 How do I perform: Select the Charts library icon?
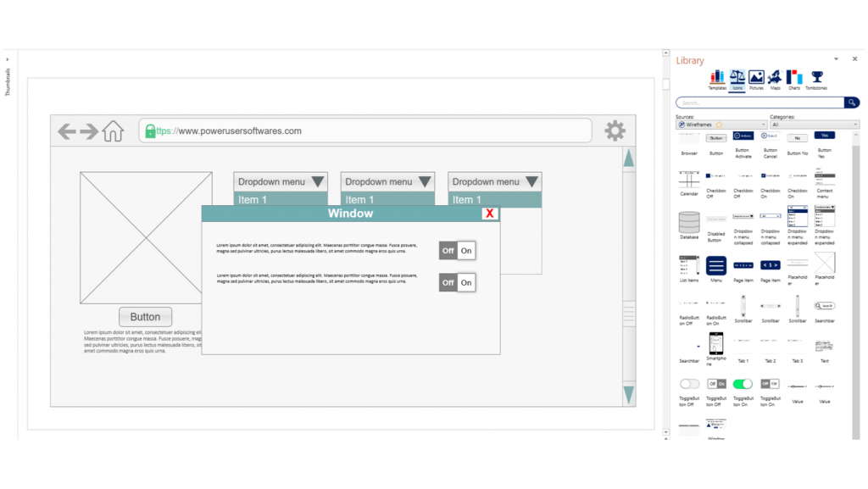pos(794,80)
